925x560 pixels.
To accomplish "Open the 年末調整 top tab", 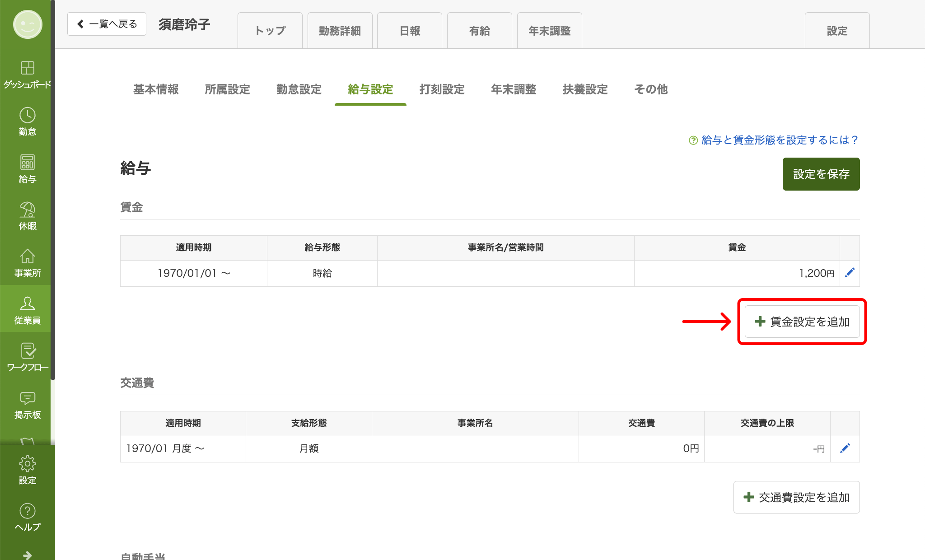I will pos(549,31).
